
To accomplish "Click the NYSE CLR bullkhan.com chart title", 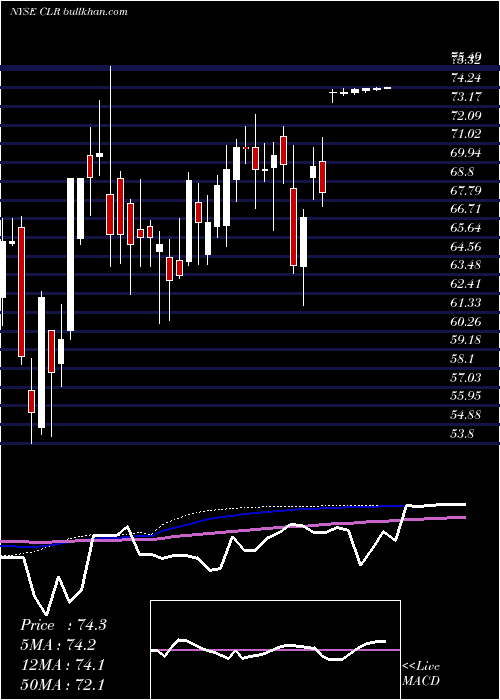I will pos(69,12).
